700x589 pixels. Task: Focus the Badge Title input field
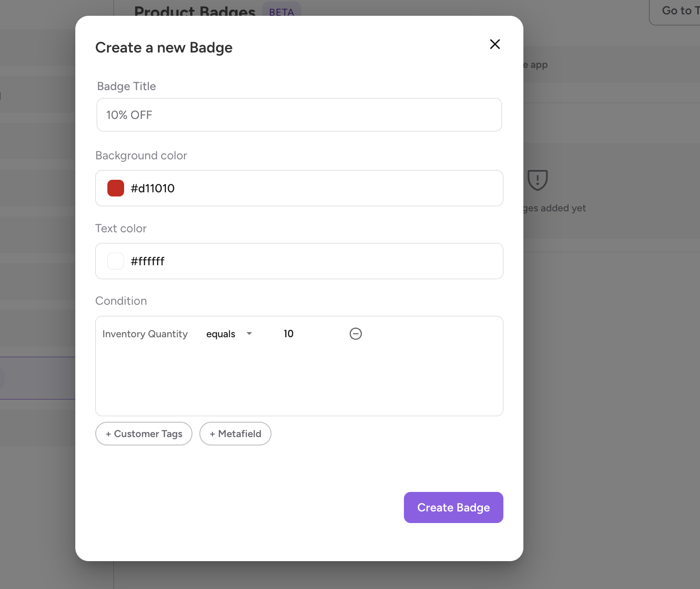[x=299, y=115]
